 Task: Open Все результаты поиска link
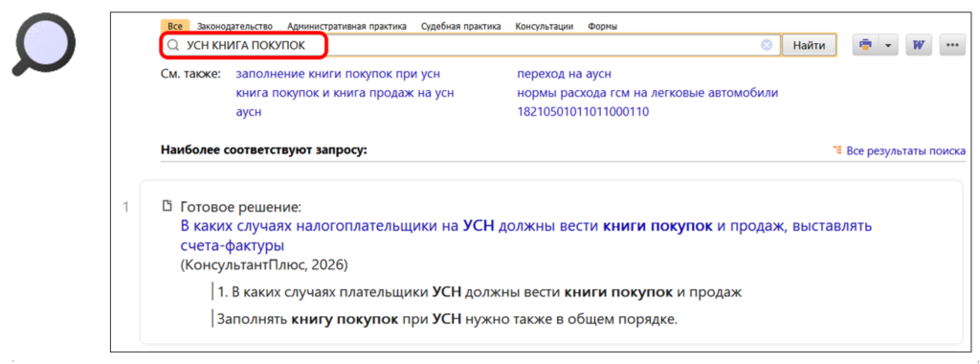point(905,150)
